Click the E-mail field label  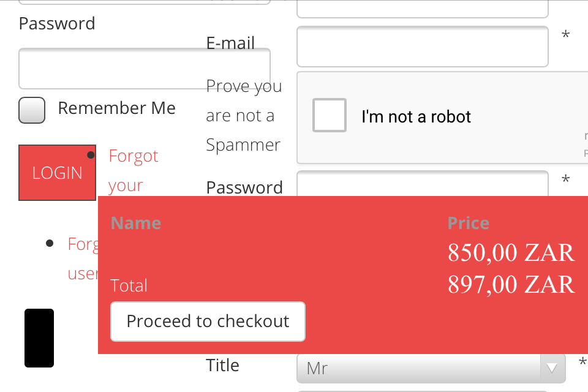230,43
